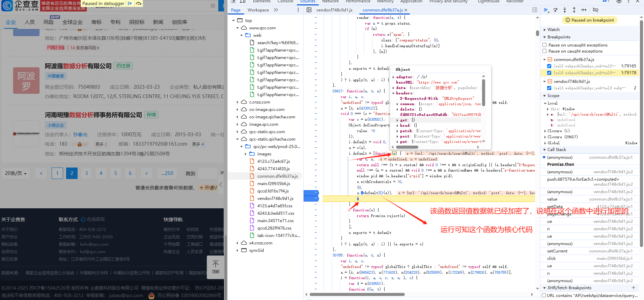Go to page ...250 of results
The height and width of the screenshot is (300, 644).
pos(167,173)
